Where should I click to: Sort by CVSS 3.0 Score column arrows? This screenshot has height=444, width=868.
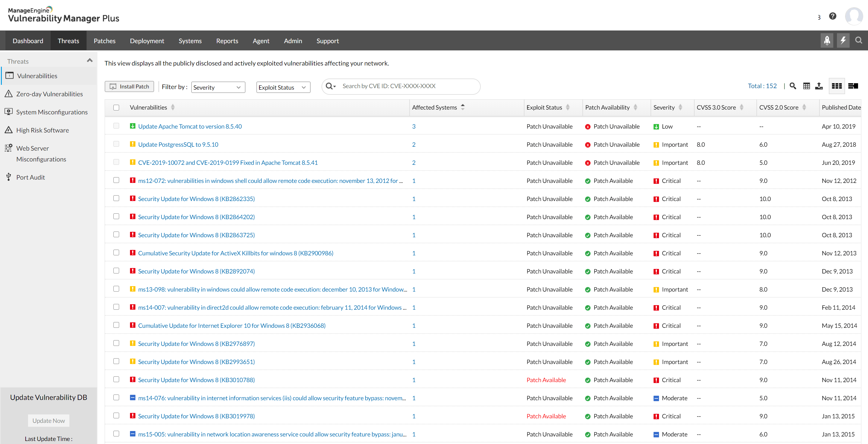coord(742,107)
